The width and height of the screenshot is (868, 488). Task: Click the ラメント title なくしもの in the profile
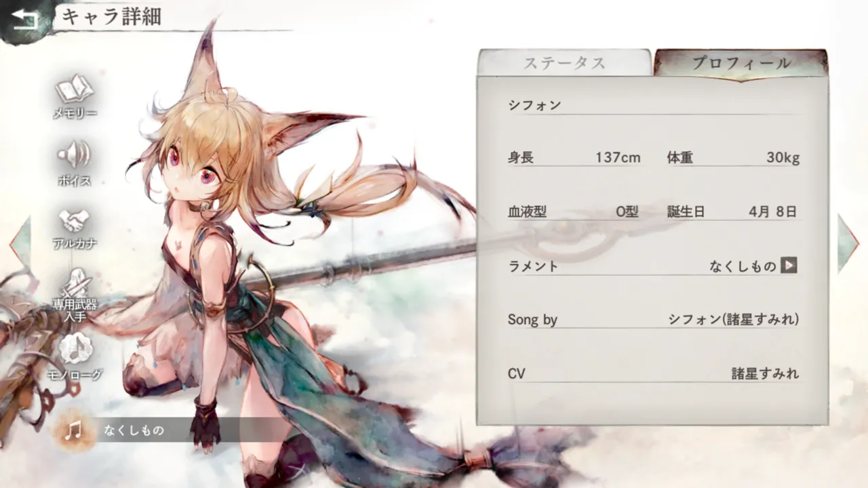(743, 266)
